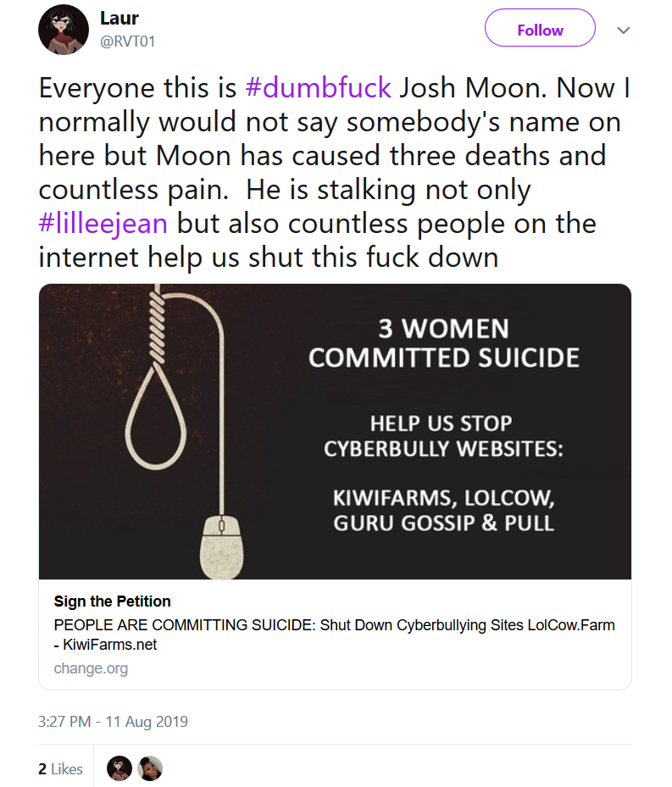Screen dimensions: 672x787
Task: Open second liker's avatar photo
Action: click(x=150, y=768)
